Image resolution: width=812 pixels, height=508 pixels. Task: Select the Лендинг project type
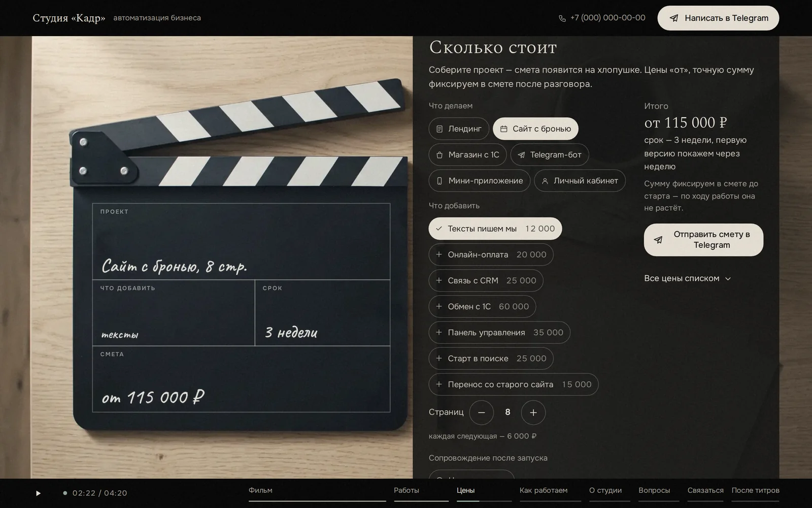(x=459, y=129)
